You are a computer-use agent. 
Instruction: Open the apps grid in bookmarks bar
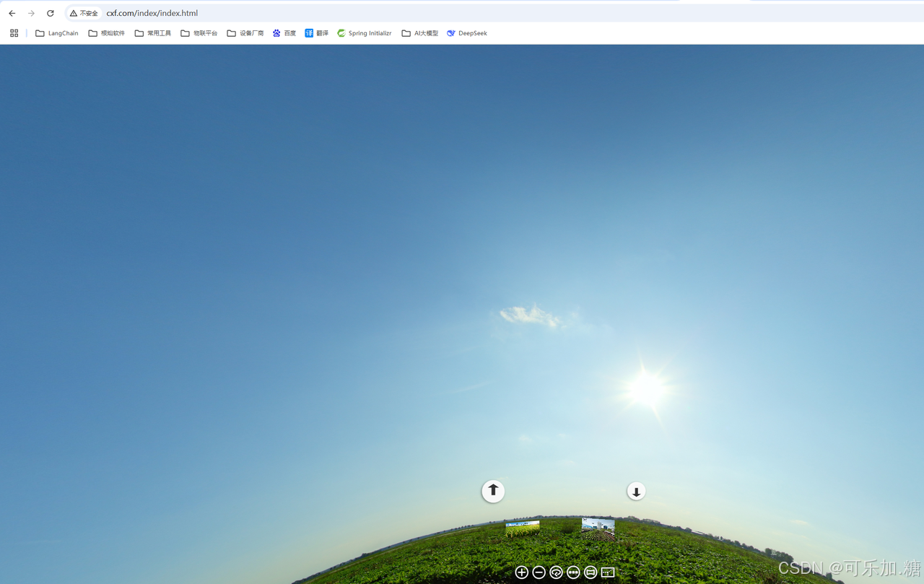point(14,33)
